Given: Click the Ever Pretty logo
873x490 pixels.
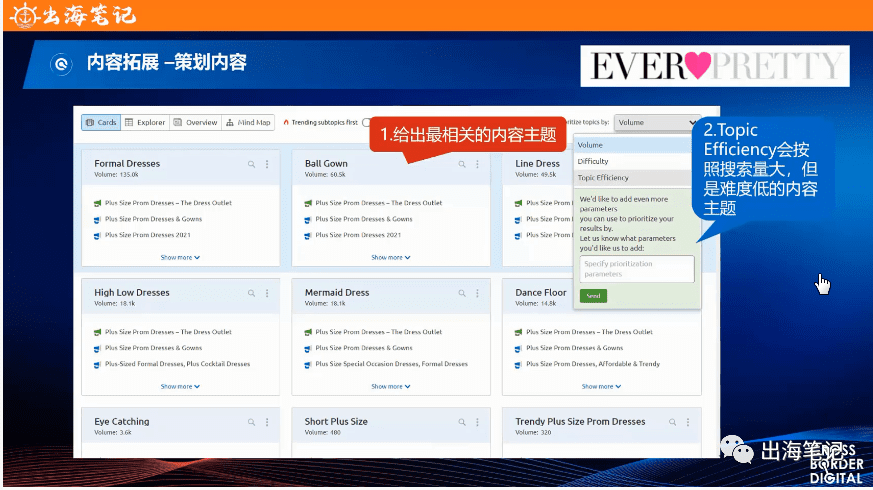Looking at the screenshot, I should [x=715, y=66].
